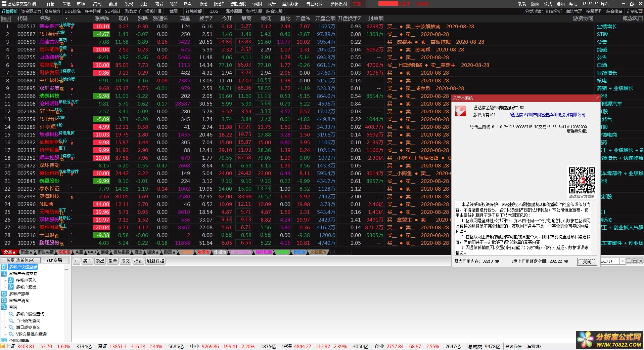The width and height of the screenshot is (644, 350).
Task: Click the 多帐户撤单 refresh icon
Action: click(x=4, y=294)
